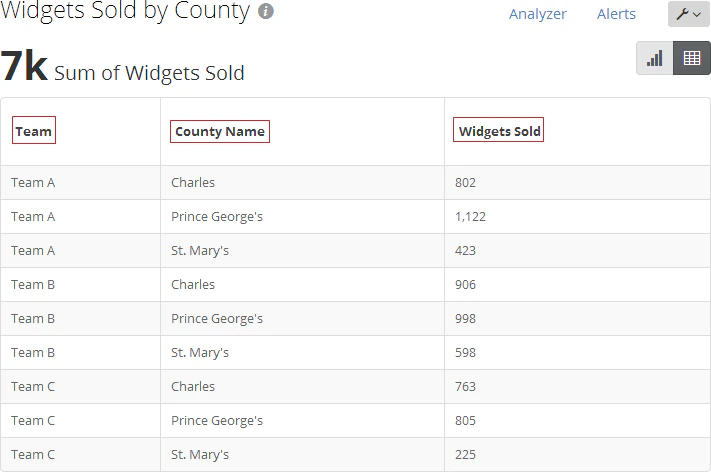711x472 pixels.
Task: Open the Alerts link
Action: (616, 14)
